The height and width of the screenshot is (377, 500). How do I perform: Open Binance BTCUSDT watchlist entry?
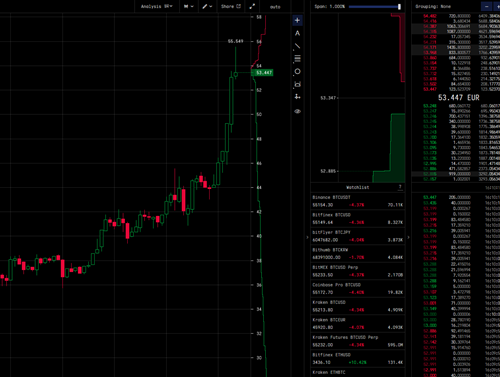click(x=358, y=201)
